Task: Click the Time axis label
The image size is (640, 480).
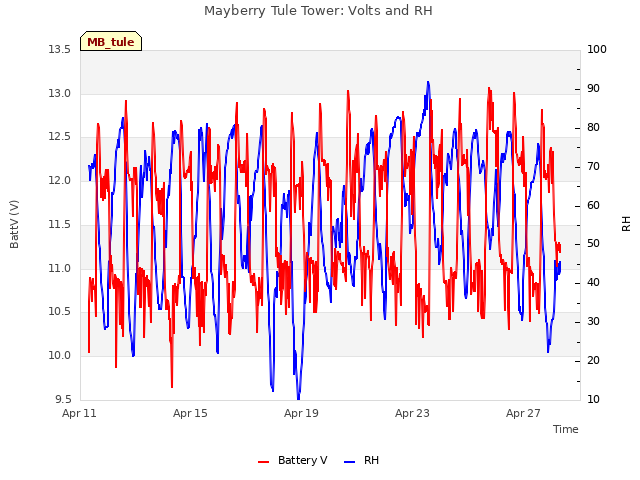Action: coord(566,429)
